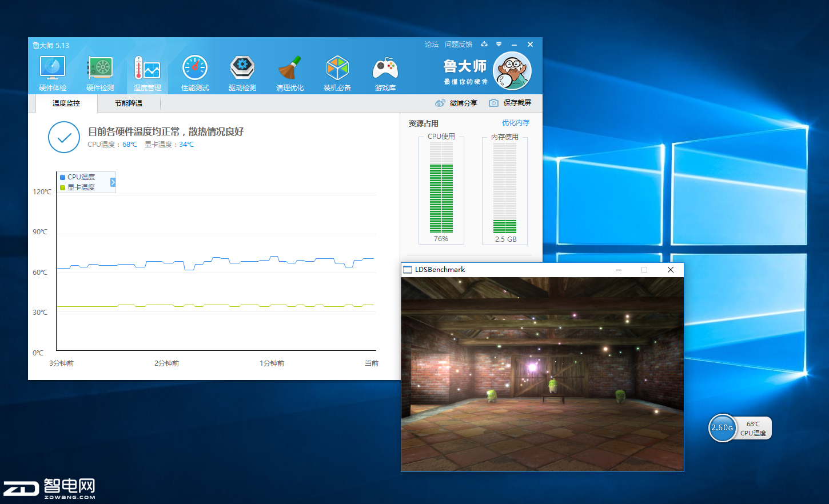Open the 硬件体检 hardware checkup section
The height and width of the screenshot is (504, 829).
point(53,73)
